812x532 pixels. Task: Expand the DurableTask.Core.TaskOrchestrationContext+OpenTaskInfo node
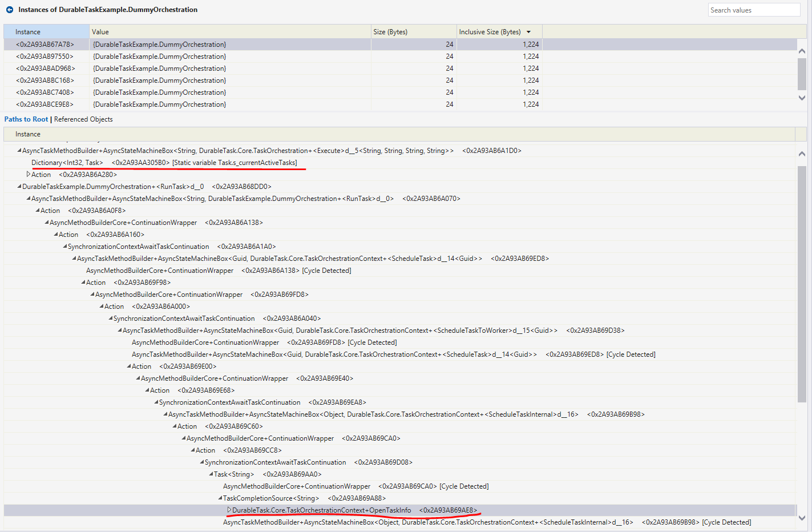(x=231, y=510)
